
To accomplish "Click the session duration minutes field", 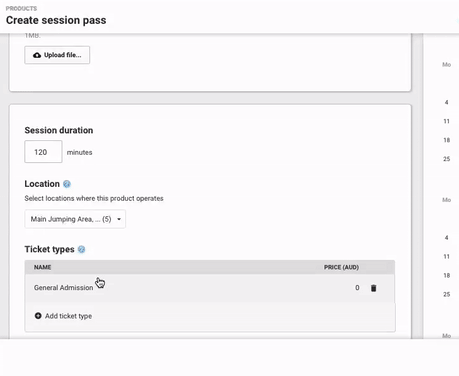I will (x=43, y=152).
